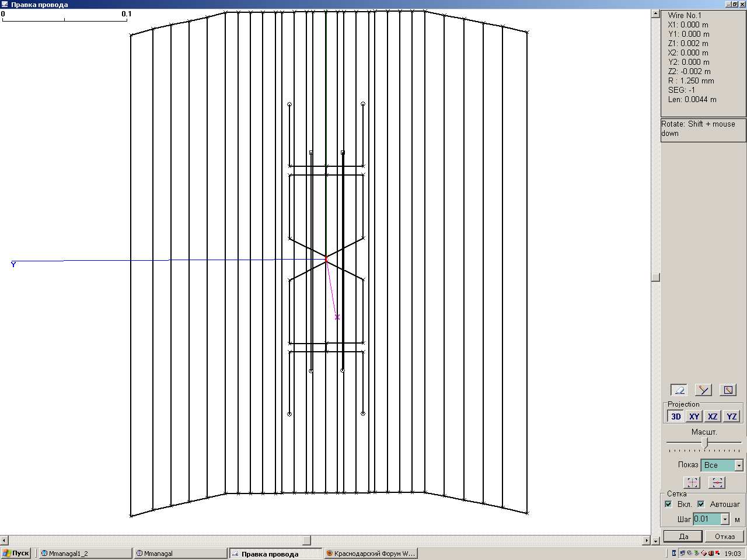The height and width of the screenshot is (560, 747).
Task: Switch to 'Краснодарский Форум' taskbar window
Action: tap(370, 554)
